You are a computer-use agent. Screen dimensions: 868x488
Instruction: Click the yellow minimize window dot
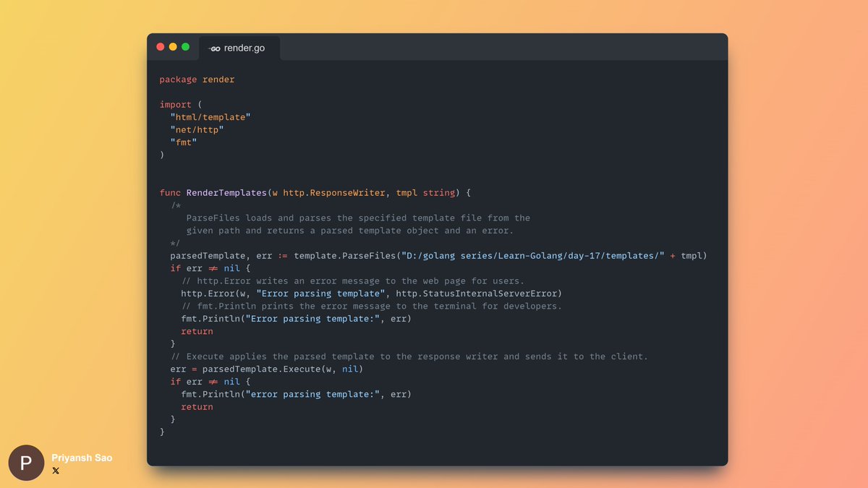point(173,47)
